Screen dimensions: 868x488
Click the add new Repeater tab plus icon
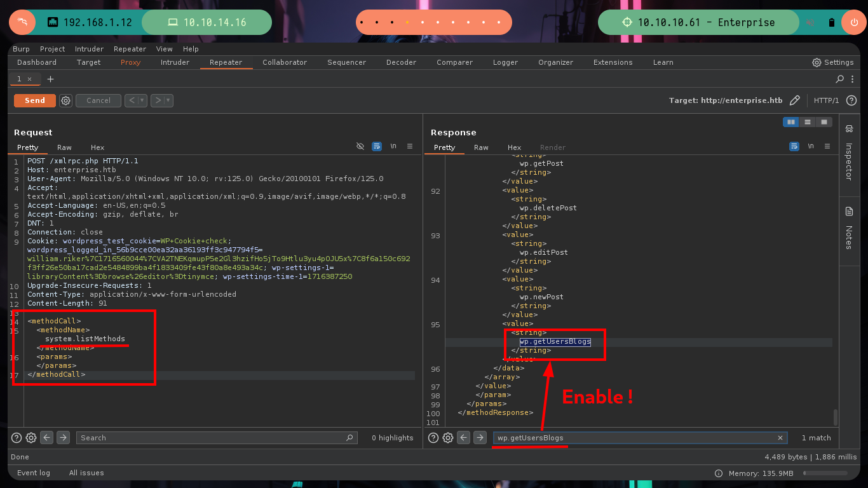pos(50,79)
